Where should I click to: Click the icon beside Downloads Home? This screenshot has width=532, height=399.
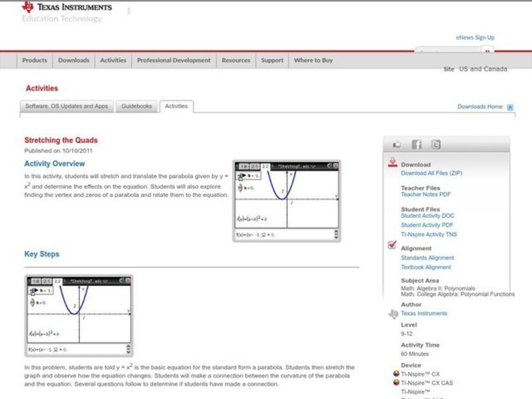[510, 107]
